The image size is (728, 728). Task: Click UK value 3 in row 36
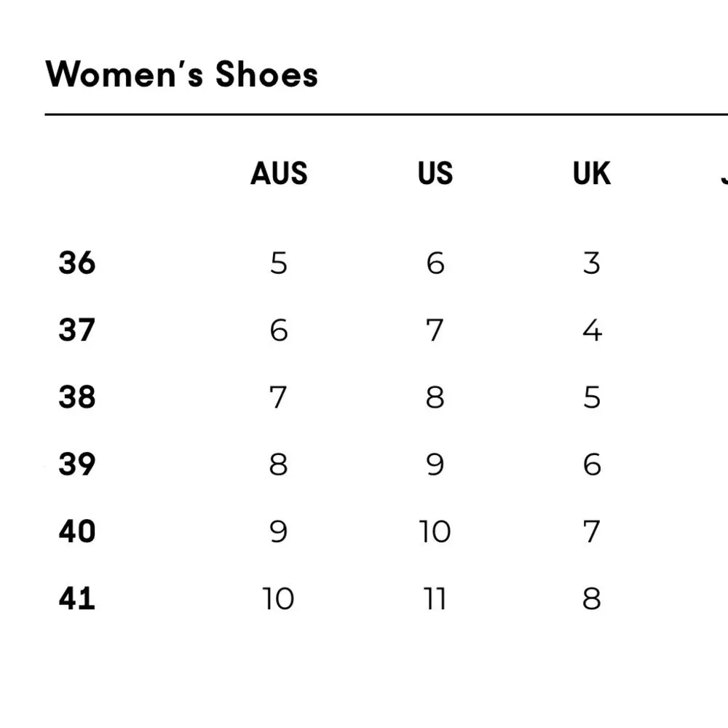(592, 264)
